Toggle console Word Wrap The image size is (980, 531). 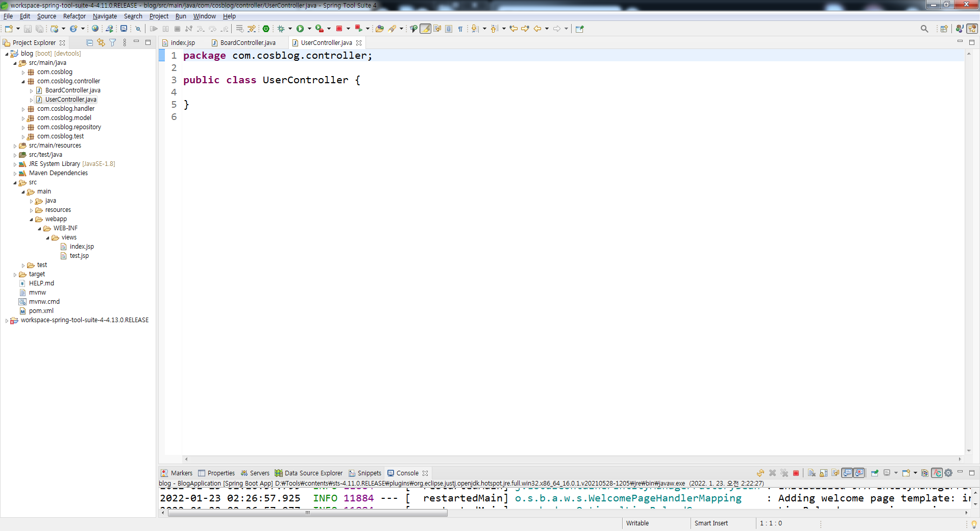click(836, 473)
